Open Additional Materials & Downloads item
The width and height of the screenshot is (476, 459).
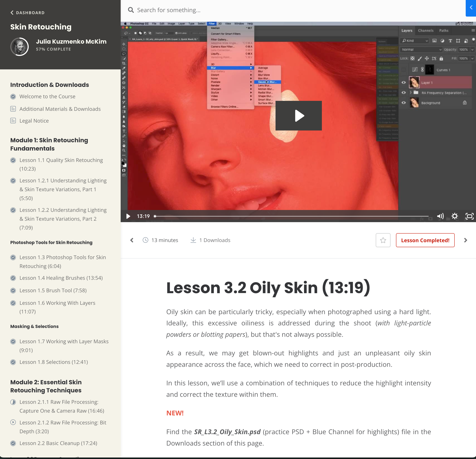[60, 109]
